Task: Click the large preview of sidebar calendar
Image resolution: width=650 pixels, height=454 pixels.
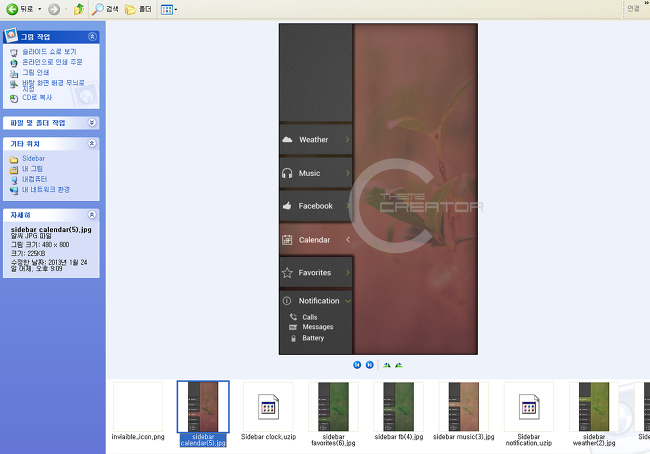Action: (378, 189)
